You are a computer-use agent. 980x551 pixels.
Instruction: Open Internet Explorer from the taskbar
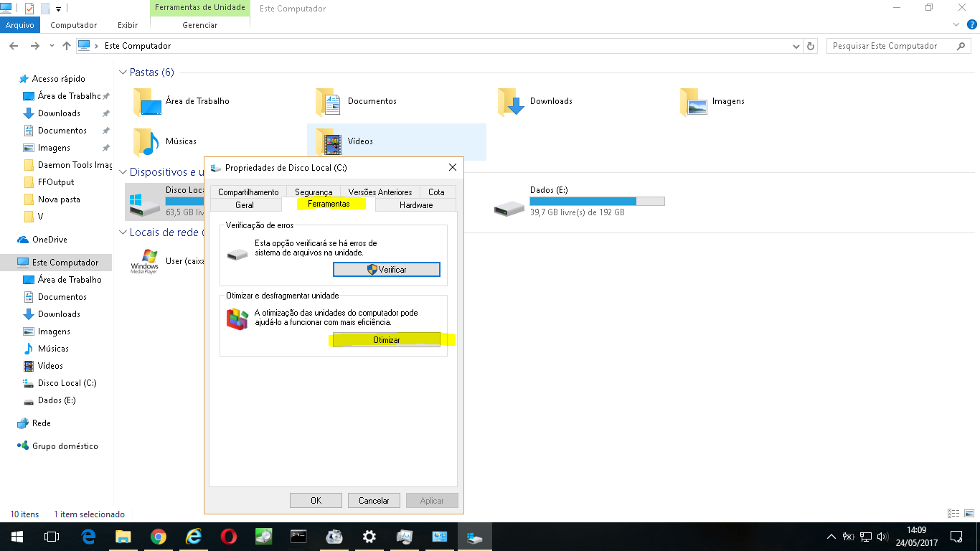pos(194,537)
